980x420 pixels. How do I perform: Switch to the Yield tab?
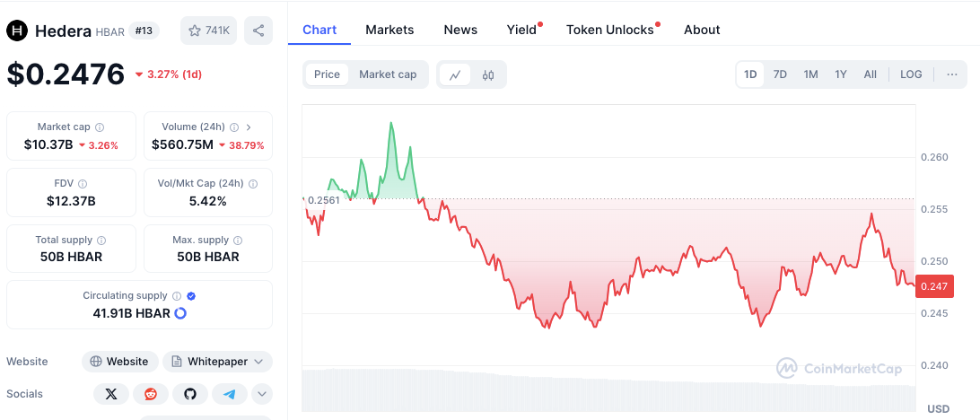tap(522, 30)
